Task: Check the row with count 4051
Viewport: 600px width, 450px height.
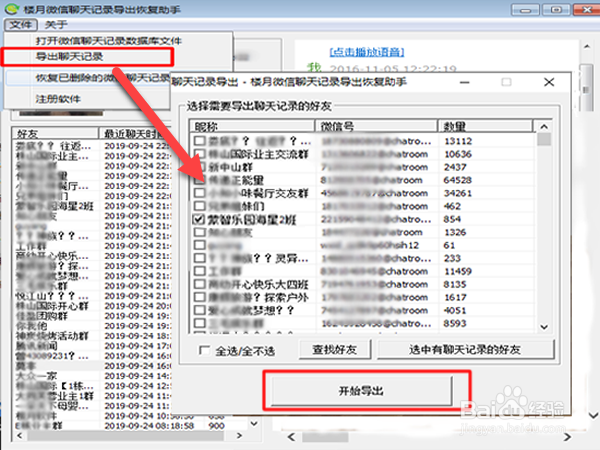Action: point(199,310)
